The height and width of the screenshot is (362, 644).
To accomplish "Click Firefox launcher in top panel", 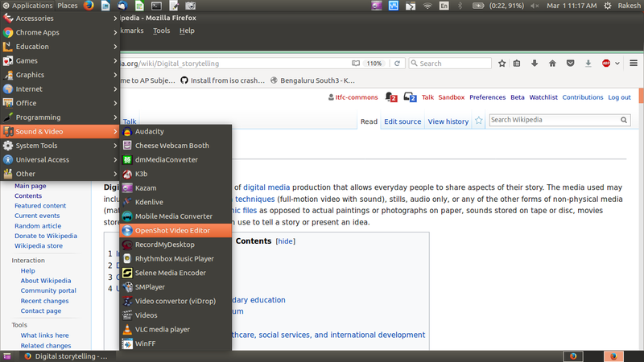I will (89, 6).
